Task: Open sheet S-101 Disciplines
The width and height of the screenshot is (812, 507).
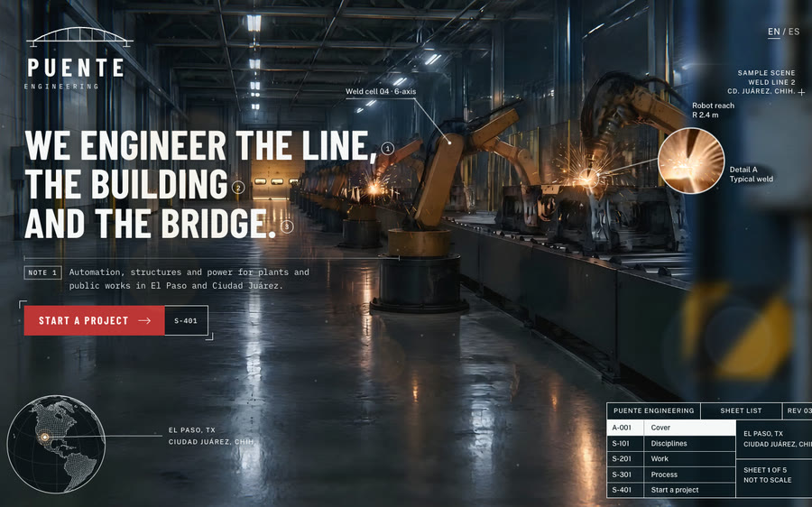Action: [x=671, y=443]
